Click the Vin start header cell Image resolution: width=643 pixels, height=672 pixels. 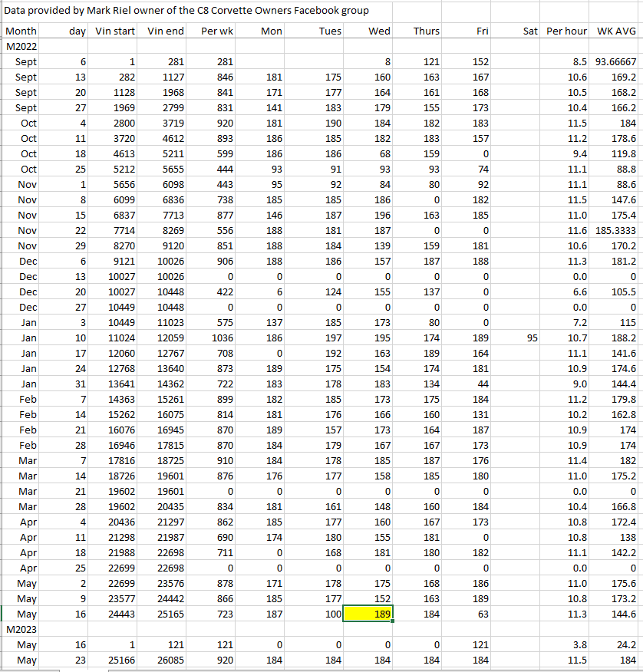115,31
